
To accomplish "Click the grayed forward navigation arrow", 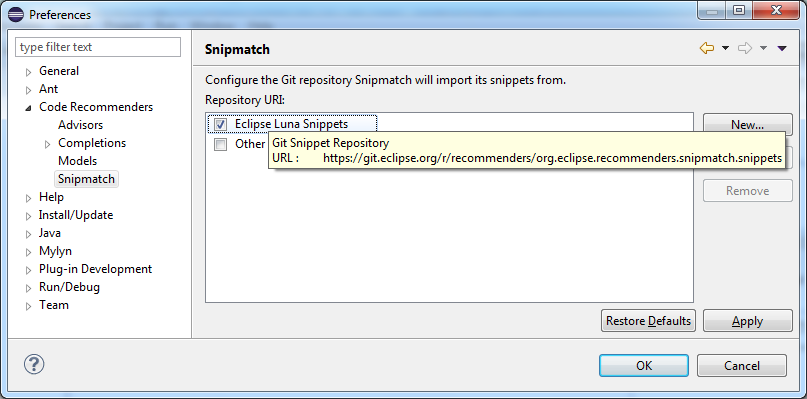I will click(745, 48).
